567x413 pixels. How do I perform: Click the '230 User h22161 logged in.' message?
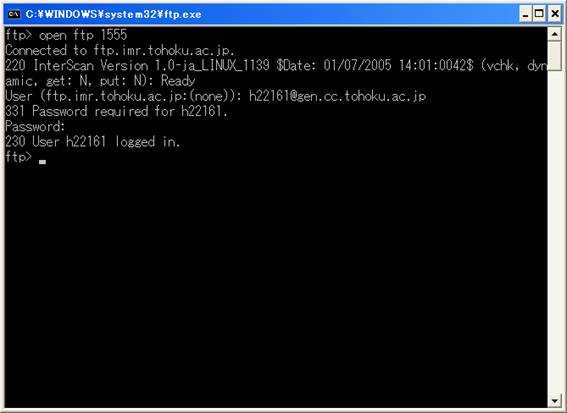tap(92, 141)
